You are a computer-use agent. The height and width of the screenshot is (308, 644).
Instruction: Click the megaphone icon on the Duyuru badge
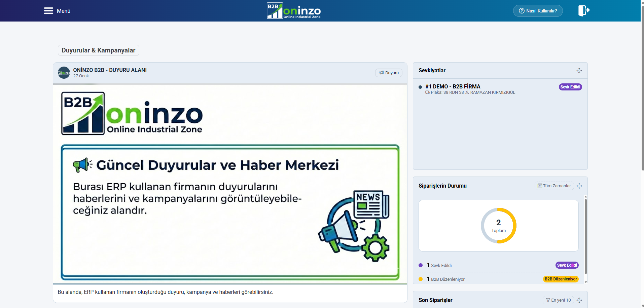(x=381, y=73)
